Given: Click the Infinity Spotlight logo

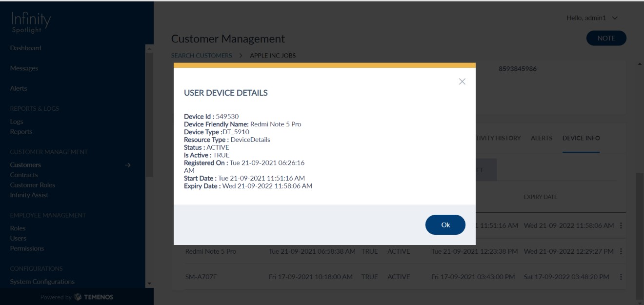Looking at the screenshot, I should [x=31, y=22].
